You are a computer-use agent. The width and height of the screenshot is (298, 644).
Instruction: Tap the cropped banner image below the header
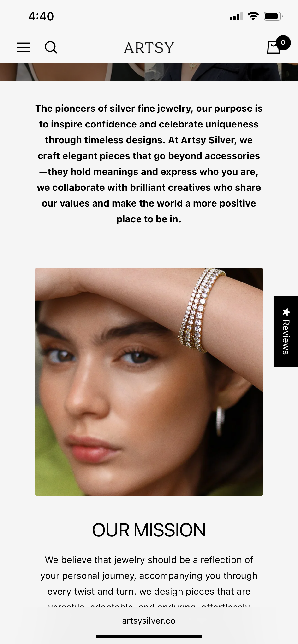point(149,72)
